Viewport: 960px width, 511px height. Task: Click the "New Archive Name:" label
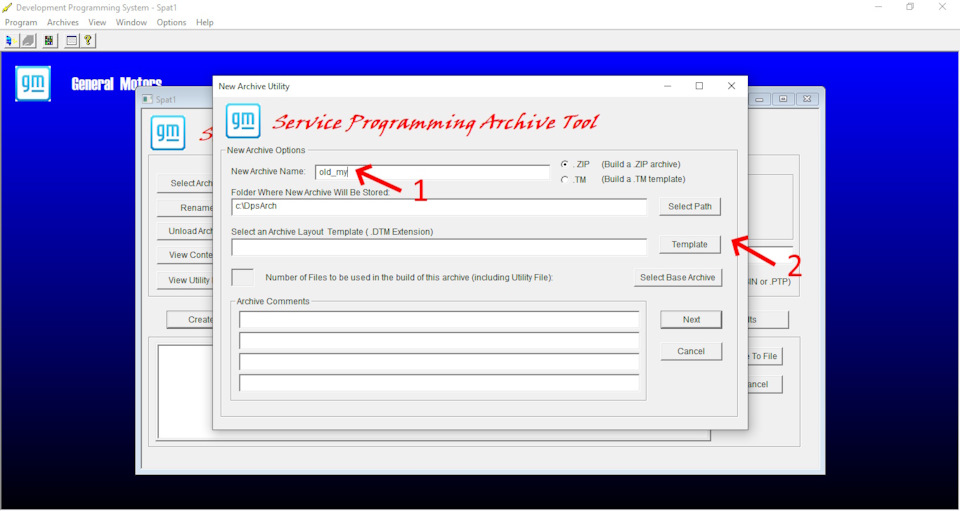(268, 171)
